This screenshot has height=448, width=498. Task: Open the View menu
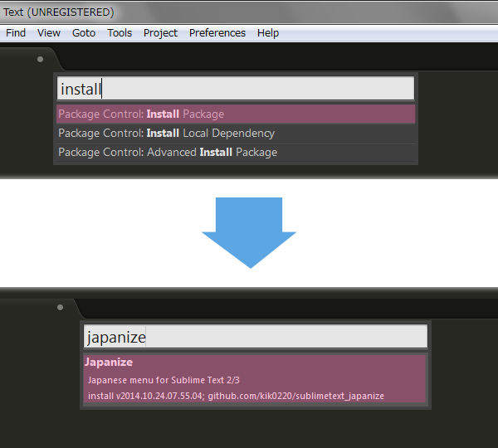coord(49,33)
